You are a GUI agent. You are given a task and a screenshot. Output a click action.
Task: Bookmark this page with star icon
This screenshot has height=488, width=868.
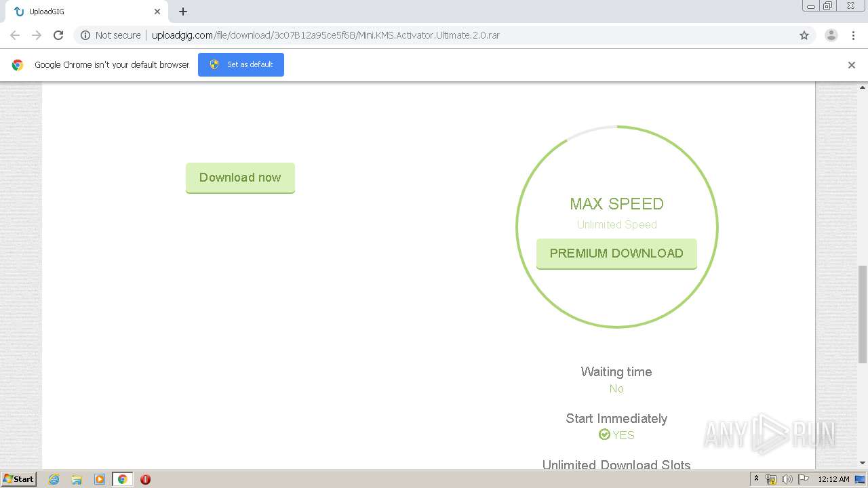[804, 35]
